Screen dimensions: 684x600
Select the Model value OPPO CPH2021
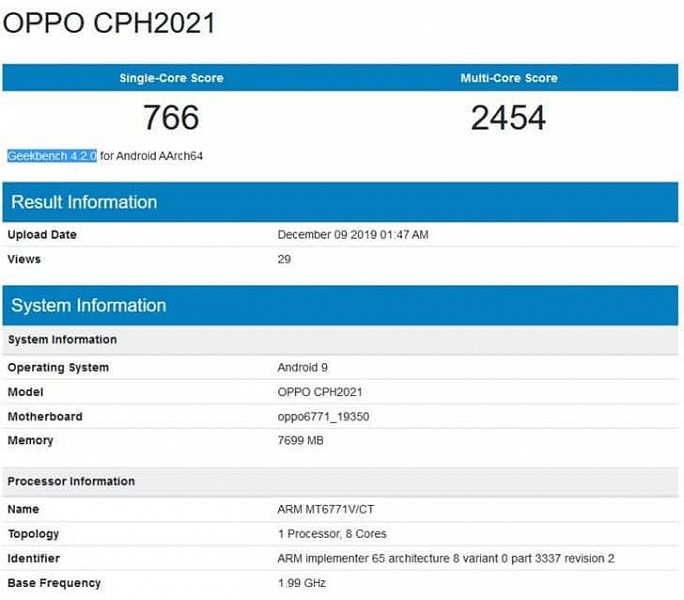click(320, 392)
